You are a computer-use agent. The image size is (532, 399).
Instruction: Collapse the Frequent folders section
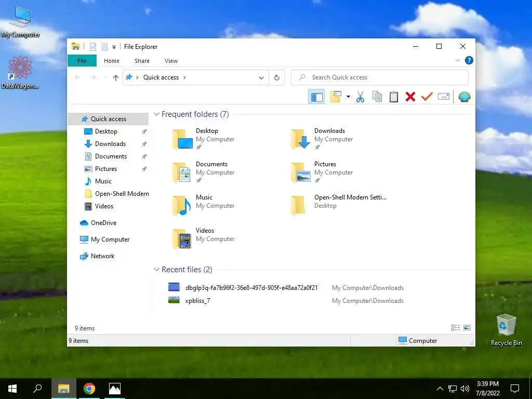point(156,114)
